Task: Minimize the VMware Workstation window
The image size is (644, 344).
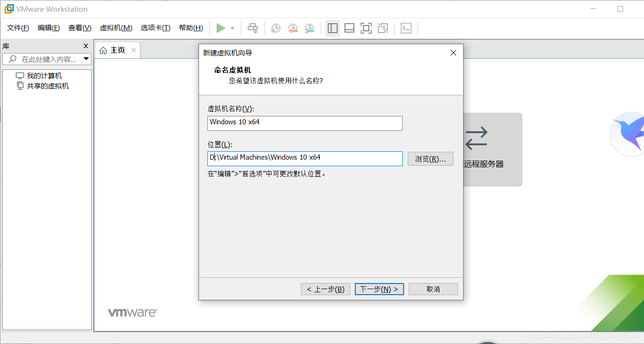Action: coord(593,9)
